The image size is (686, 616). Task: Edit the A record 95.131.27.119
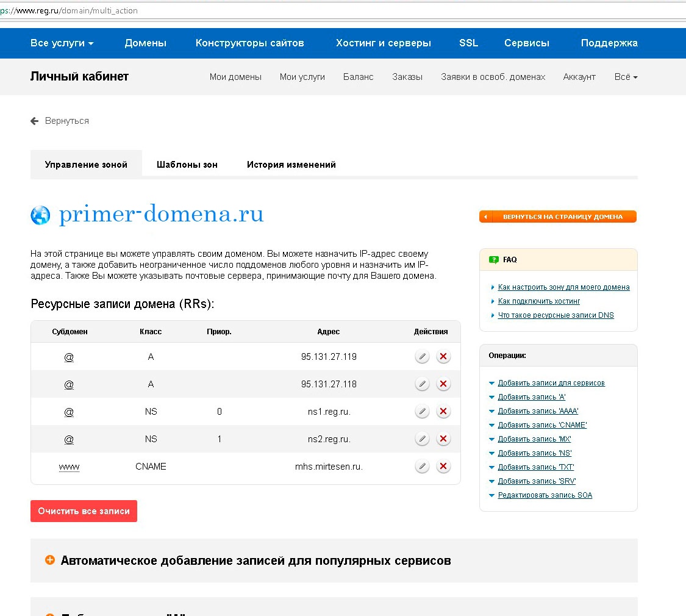click(422, 357)
